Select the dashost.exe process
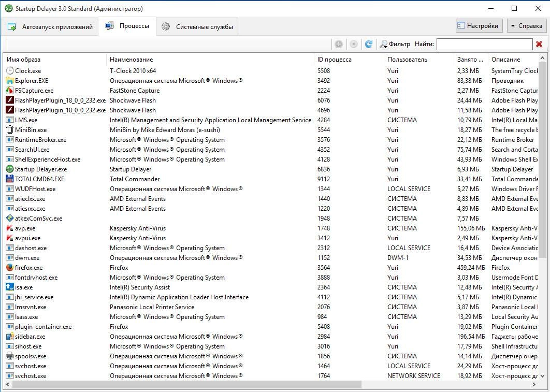 pos(271,248)
